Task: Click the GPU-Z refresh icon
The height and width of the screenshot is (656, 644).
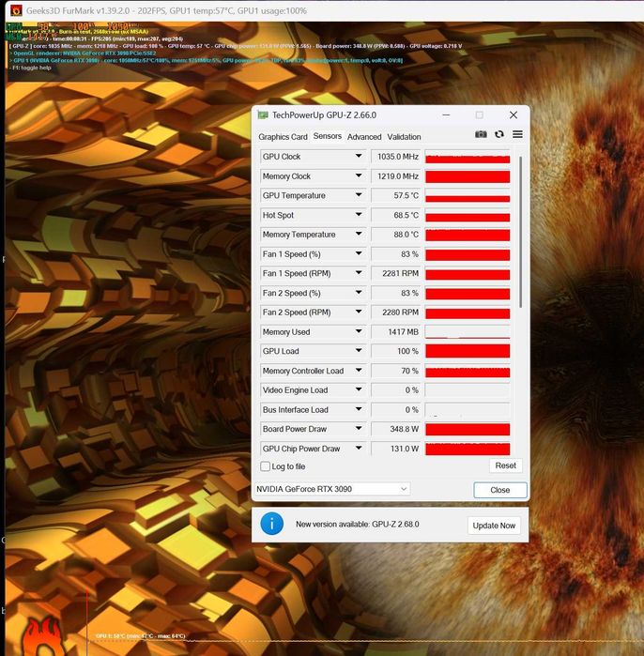Action: (499, 134)
